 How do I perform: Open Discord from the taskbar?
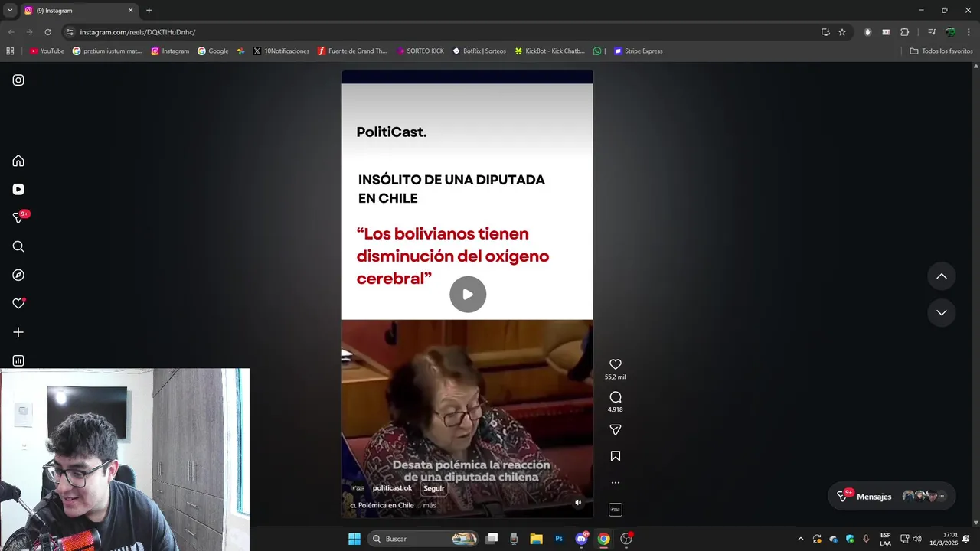click(x=582, y=539)
